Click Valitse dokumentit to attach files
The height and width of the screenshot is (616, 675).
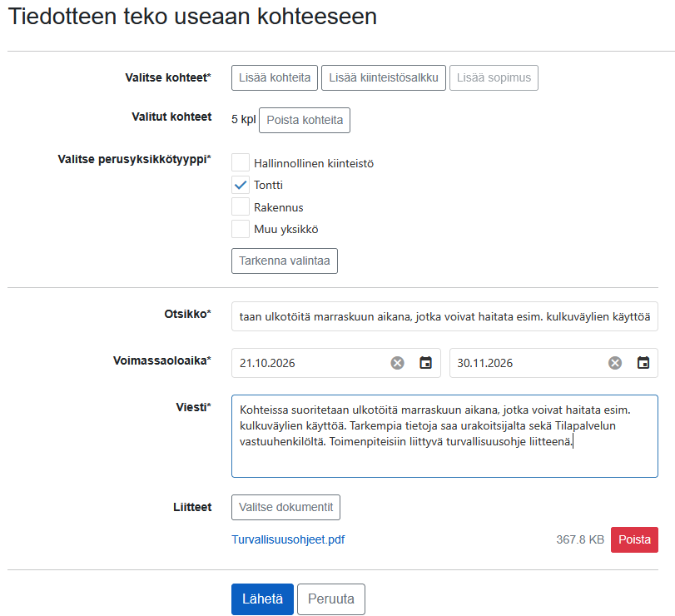pyautogui.click(x=285, y=507)
